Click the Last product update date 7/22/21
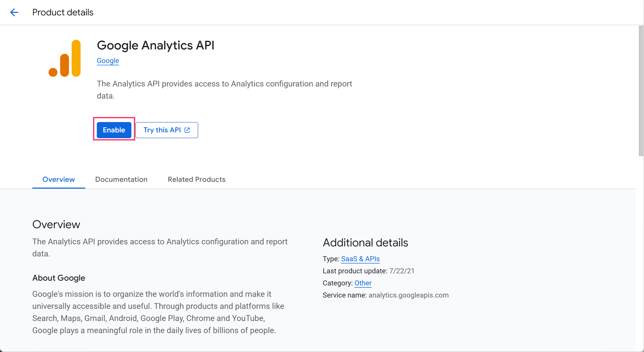644x352 pixels. tap(402, 271)
